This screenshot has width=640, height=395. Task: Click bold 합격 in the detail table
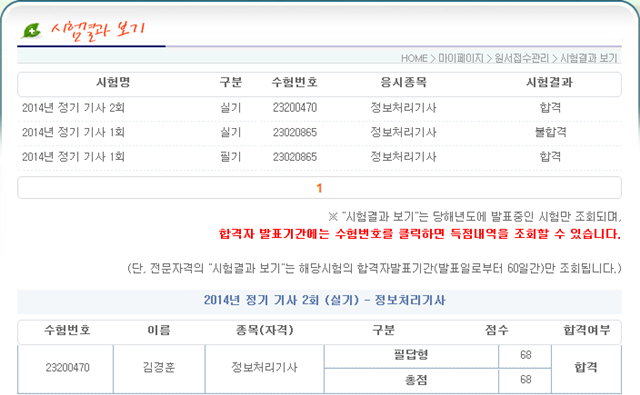[x=586, y=368]
